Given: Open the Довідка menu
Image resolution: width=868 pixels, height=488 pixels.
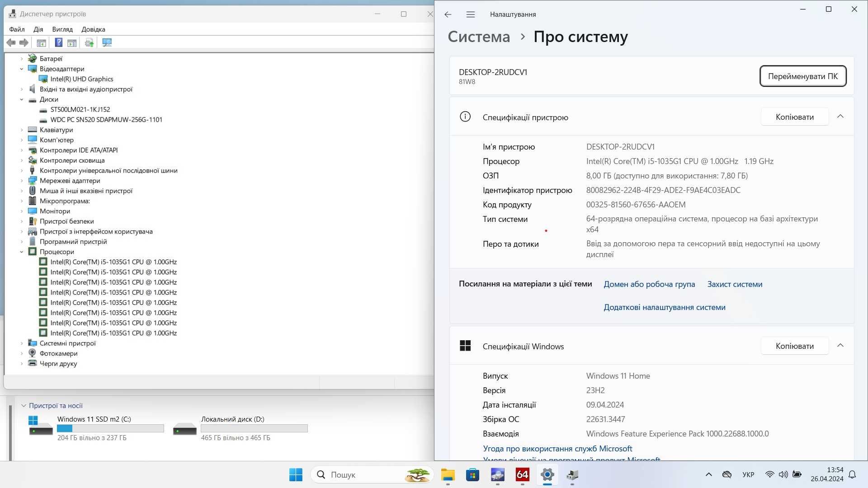Looking at the screenshot, I should pos(93,29).
